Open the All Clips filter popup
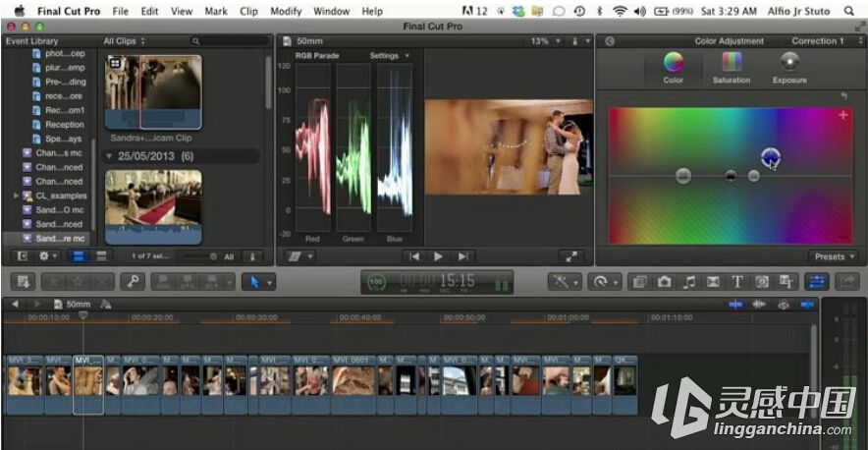This screenshot has height=450, width=868. pos(124,41)
